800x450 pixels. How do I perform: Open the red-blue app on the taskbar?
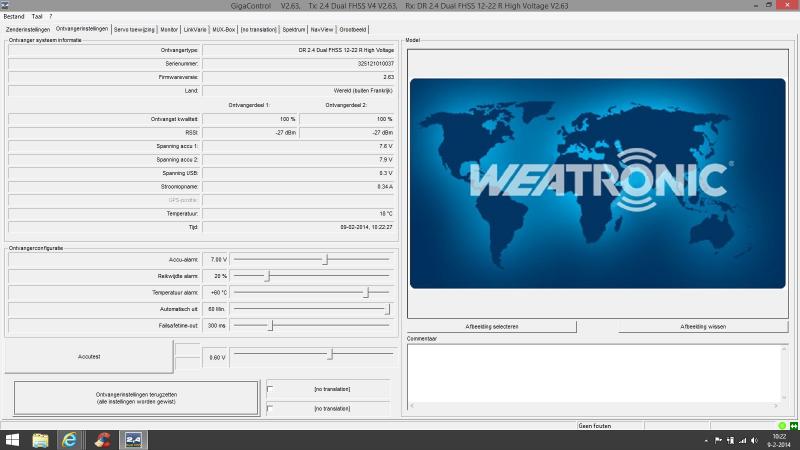point(102,440)
